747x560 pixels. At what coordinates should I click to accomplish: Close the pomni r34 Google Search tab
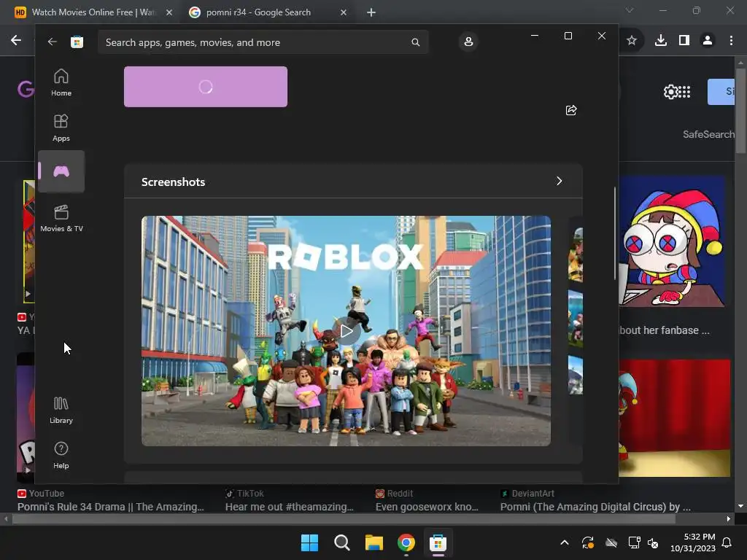point(344,12)
